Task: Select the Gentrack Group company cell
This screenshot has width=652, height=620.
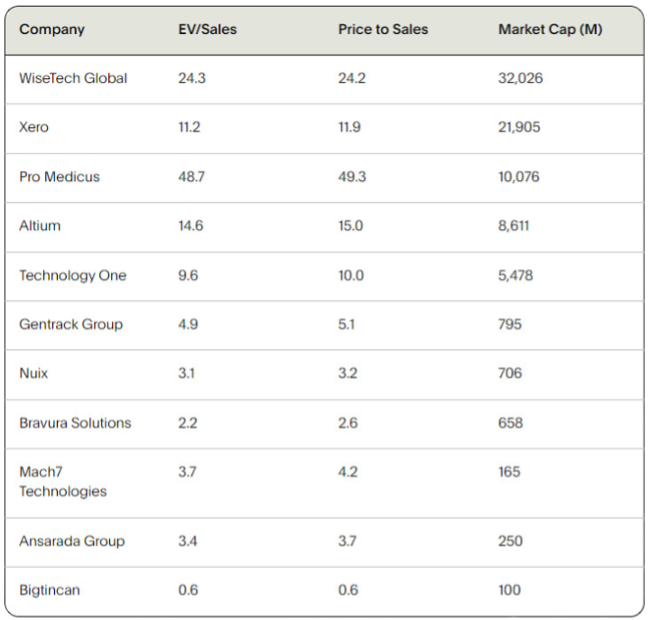Action: 71,324
